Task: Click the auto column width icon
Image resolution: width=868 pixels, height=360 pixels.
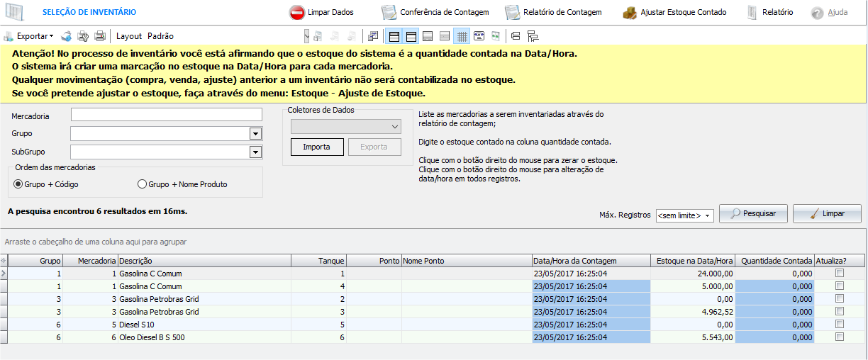Action: click(x=479, y=35)
